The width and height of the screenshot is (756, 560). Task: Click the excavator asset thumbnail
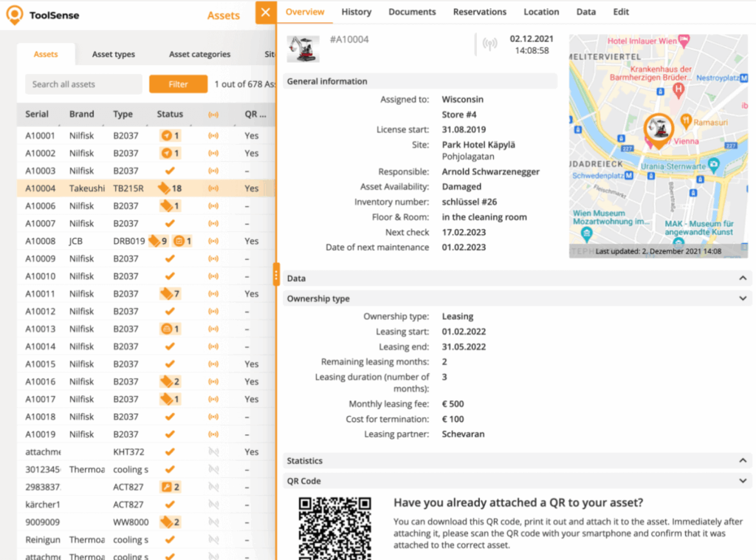click(302, 49)
